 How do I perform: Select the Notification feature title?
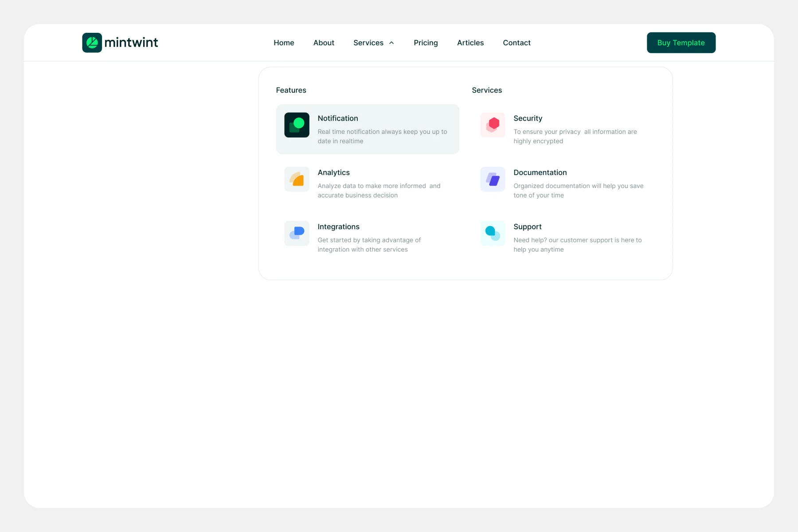[338, 118]
